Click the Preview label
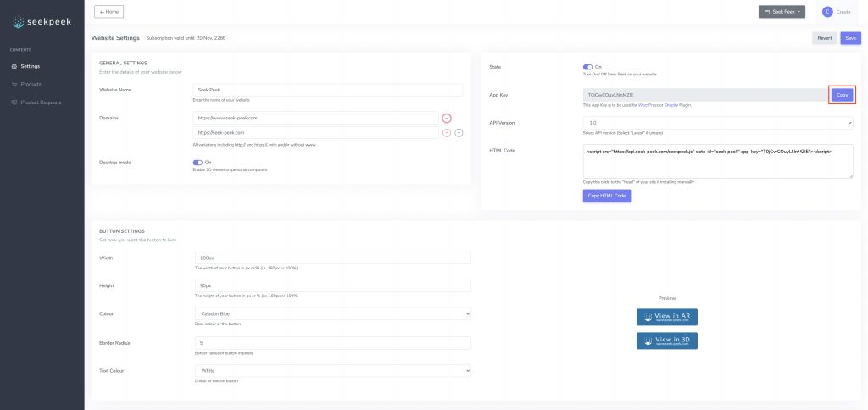The image size is (868, 410). (x=667, y=298)
